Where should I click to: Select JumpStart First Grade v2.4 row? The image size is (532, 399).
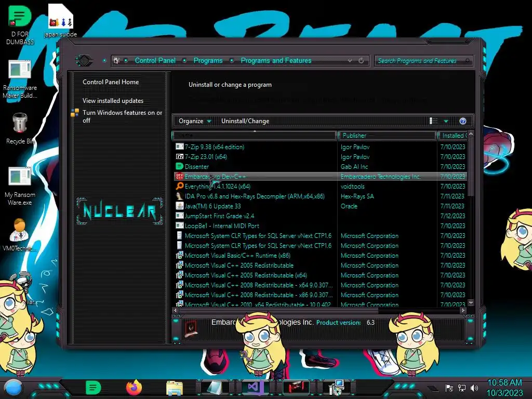coord(320,216)
